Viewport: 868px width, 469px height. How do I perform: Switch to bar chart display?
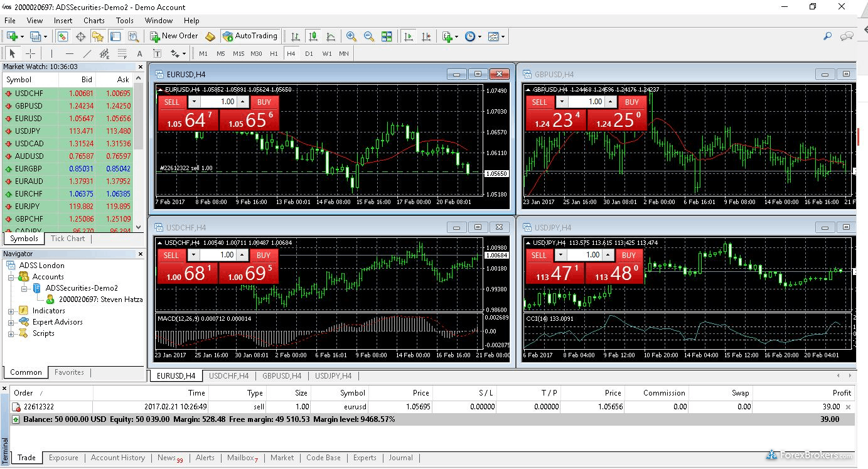[x=296, y=36]
